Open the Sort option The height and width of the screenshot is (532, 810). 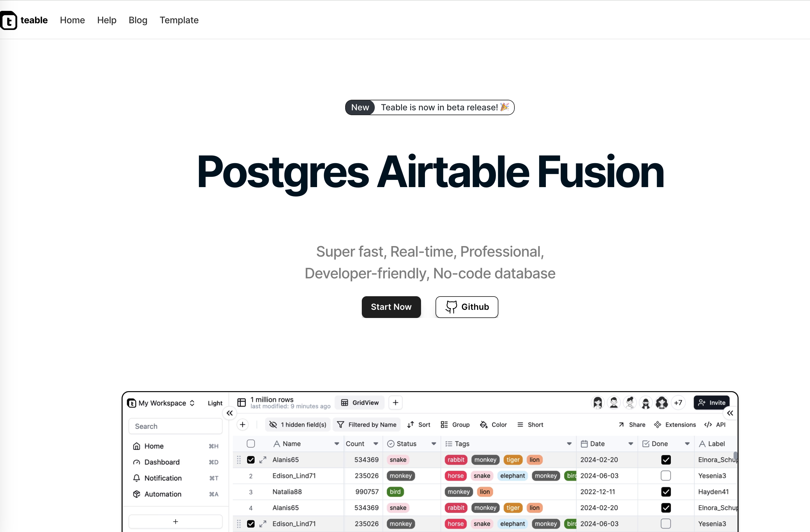point(419,424)
